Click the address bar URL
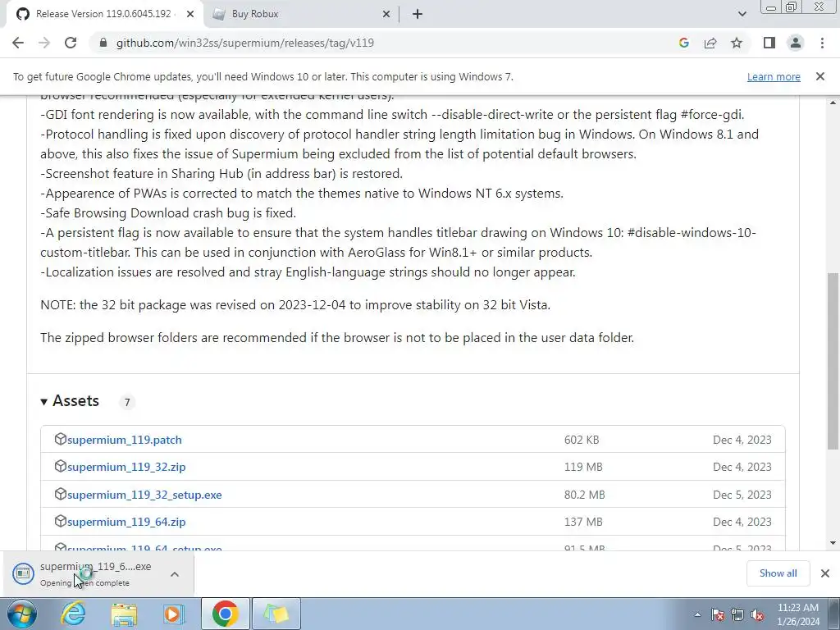The width and height of the screenshot is (840, 630). pyautogui.click(x=244, y=43)
